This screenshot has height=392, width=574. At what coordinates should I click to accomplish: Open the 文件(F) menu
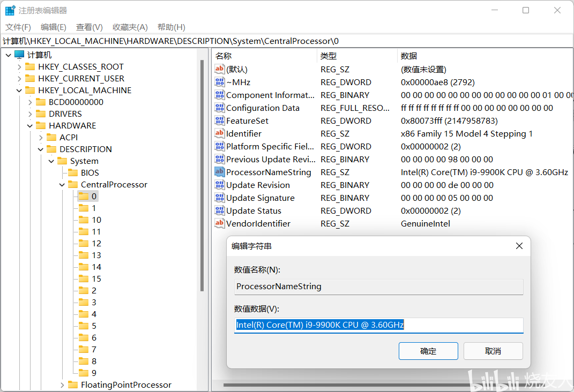tap(18, 27)
